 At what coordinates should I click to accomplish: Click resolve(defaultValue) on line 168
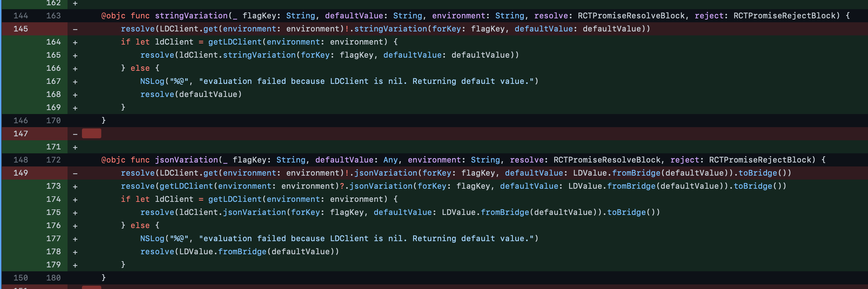point(191,95)
